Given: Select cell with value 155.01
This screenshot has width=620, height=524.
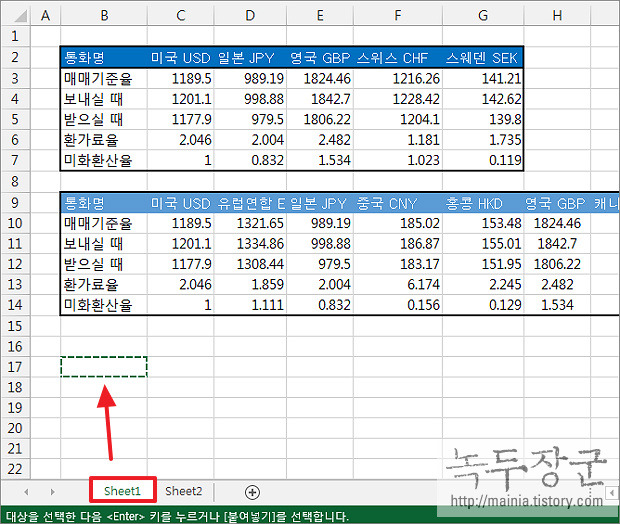Looking at the screenshot, I should (483, 244).
